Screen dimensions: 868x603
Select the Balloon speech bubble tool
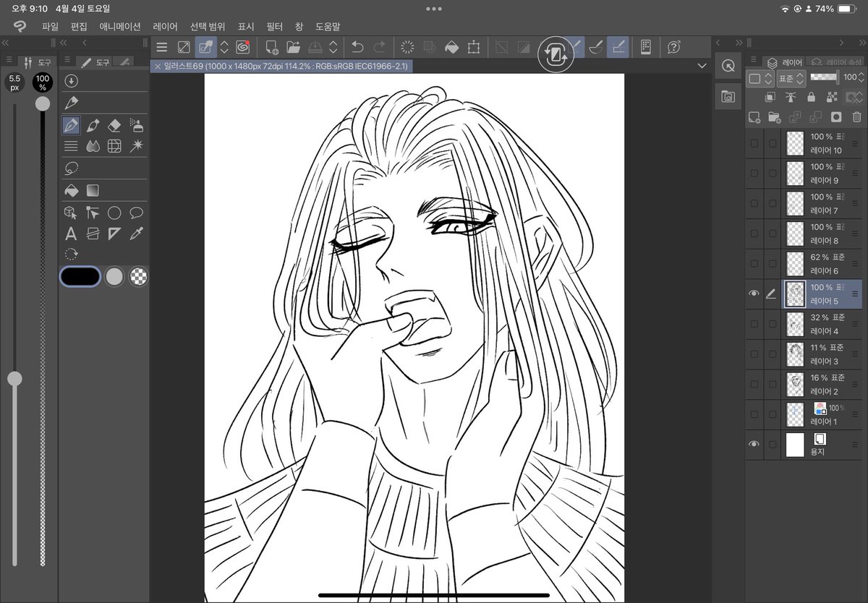[136, 213]
